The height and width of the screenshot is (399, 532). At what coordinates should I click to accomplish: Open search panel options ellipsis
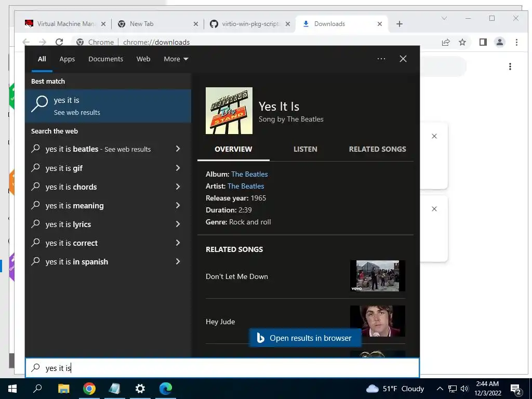[381, 59]
